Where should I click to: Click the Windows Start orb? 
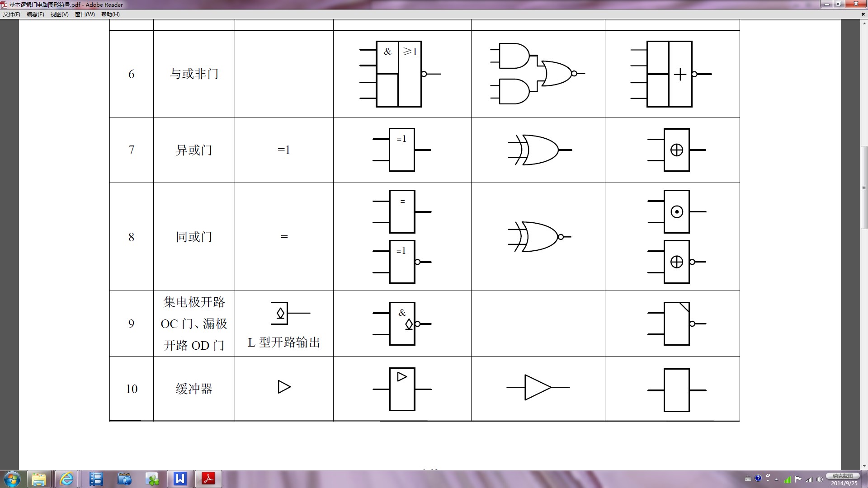(12, 479)
